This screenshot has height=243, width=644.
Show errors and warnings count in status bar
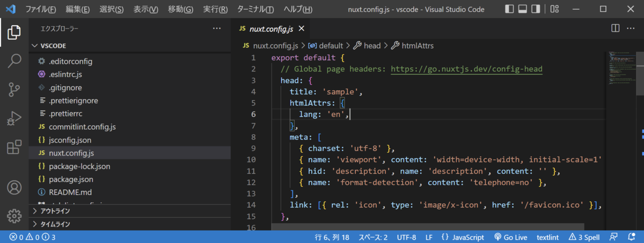pyautogui.click(x=32, y=237)
